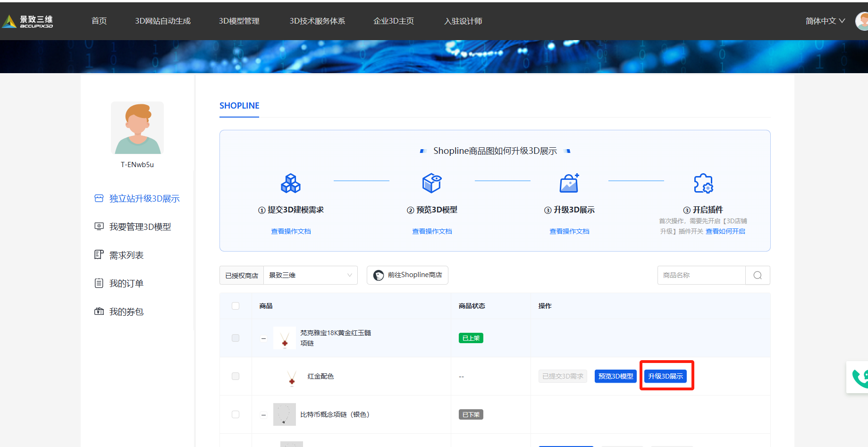This screenshot has height=447, width=868.
Task: Click the 已上架 status tag
Action: point(471,338)
